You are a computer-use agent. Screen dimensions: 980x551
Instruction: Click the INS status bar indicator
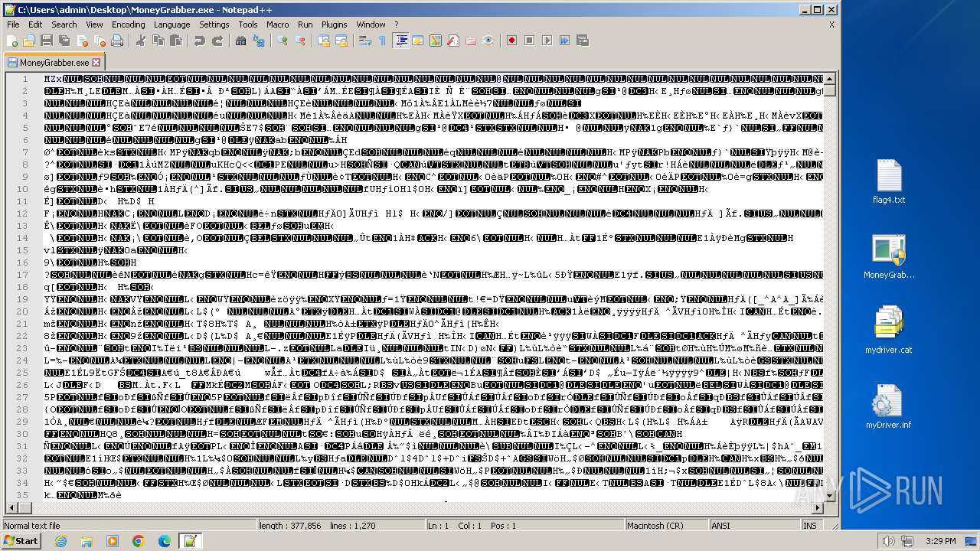point(808,526)
